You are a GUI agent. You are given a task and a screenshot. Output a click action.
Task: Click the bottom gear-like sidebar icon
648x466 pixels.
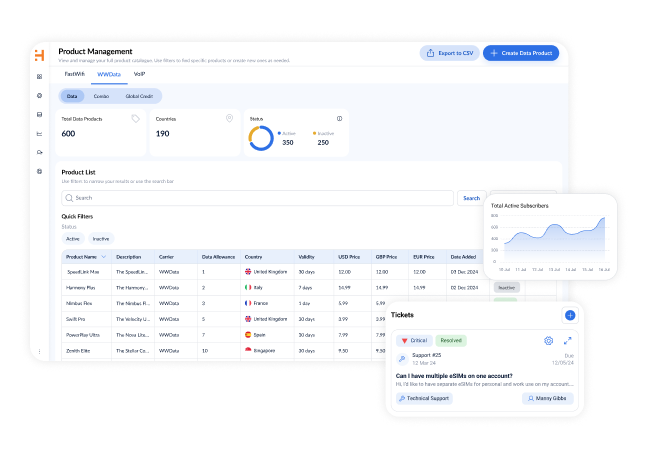coord(39,171)
